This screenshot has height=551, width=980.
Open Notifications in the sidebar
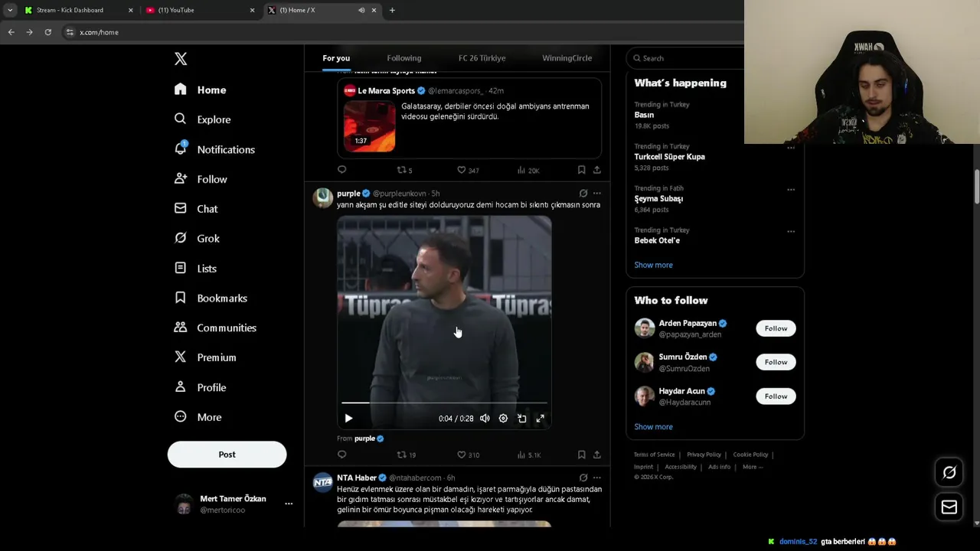[x=214, y=149]
